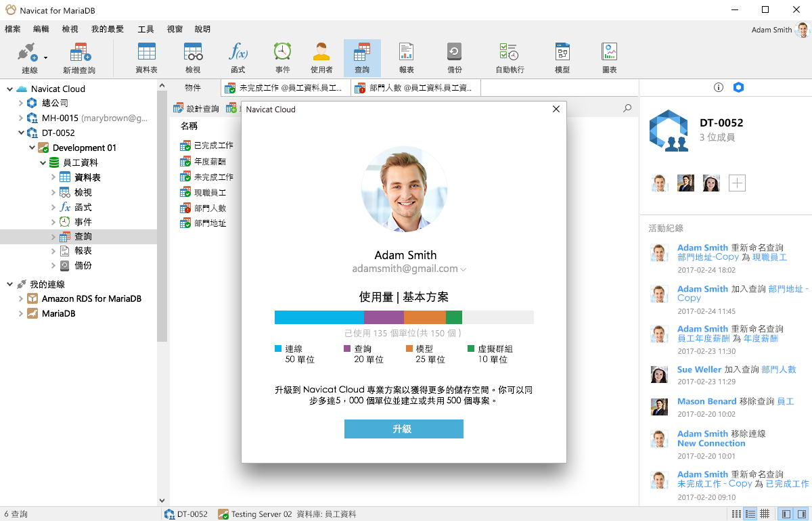The image size is (812, 521).
Task: Click Adam Smith's profile photo in dialog
Action: point(404,189)
